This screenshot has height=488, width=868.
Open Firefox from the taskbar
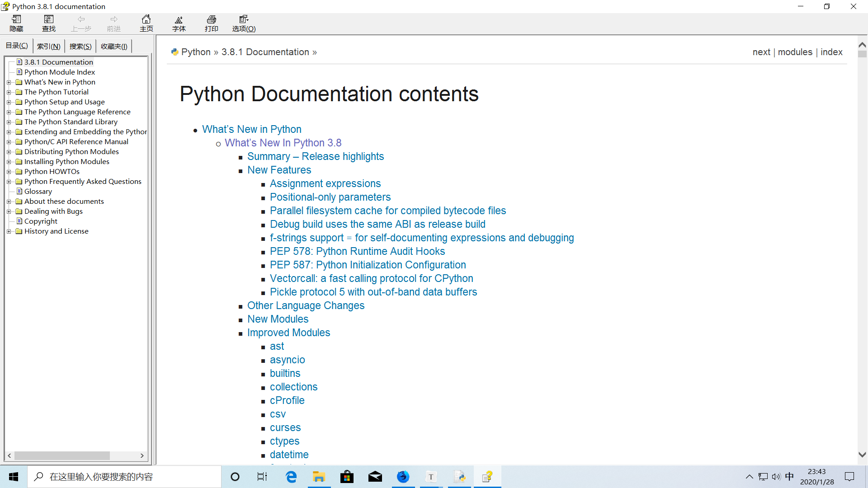(403, 477)
